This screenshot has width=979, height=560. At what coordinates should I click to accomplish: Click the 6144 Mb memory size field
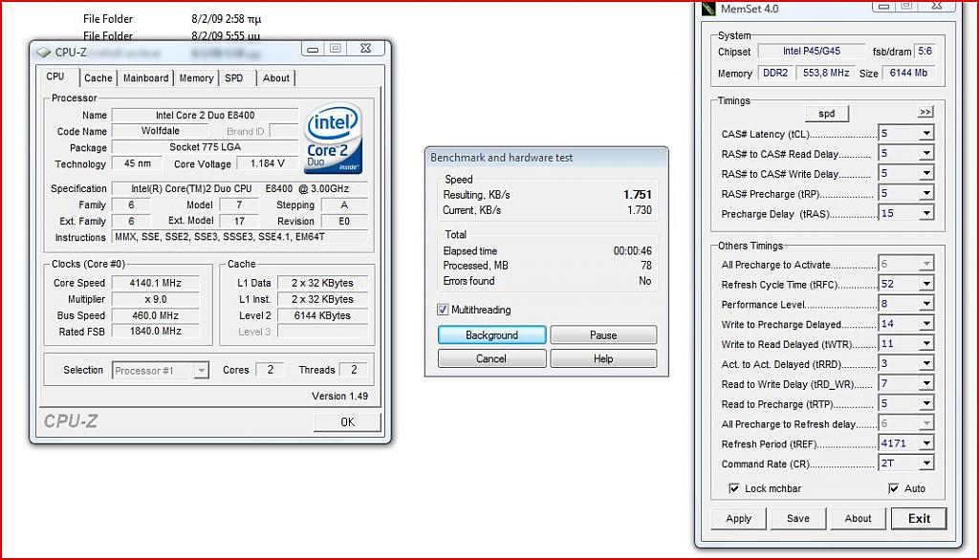[x=908, y=73]
